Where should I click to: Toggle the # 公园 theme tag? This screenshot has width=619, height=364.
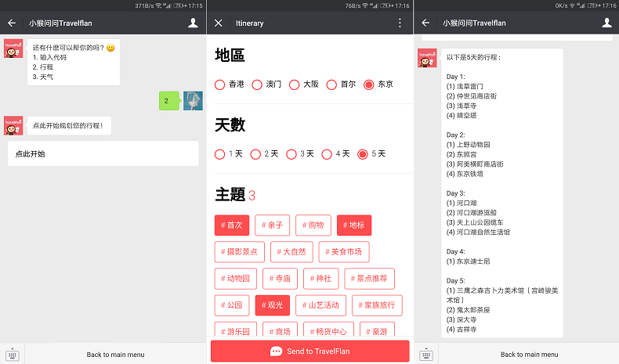pyautogui.click(x=232, y=305)
